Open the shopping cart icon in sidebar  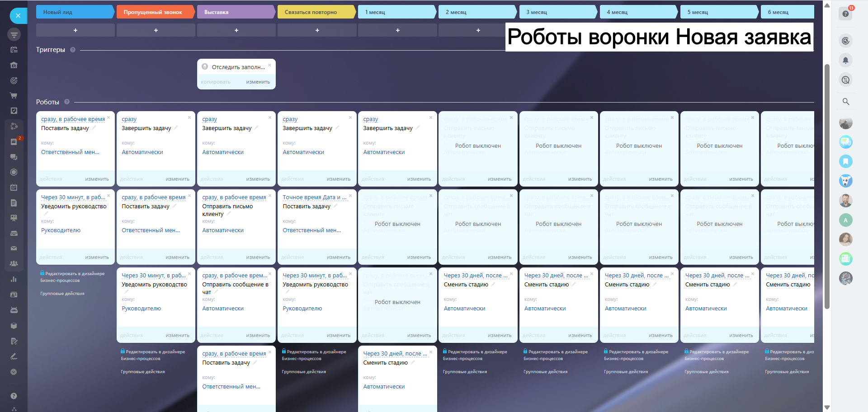click(x=14, y=95)
